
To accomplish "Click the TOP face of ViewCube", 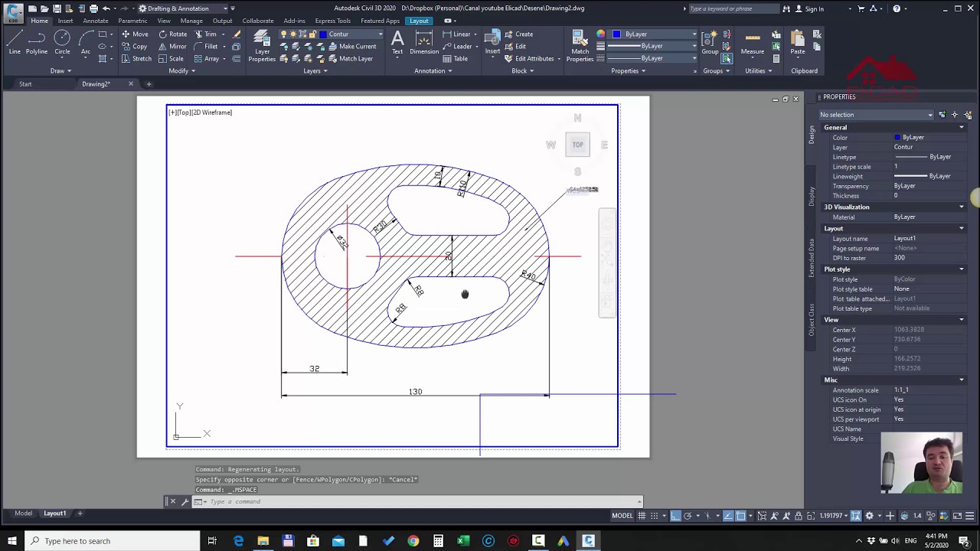I will coord(578,144).
